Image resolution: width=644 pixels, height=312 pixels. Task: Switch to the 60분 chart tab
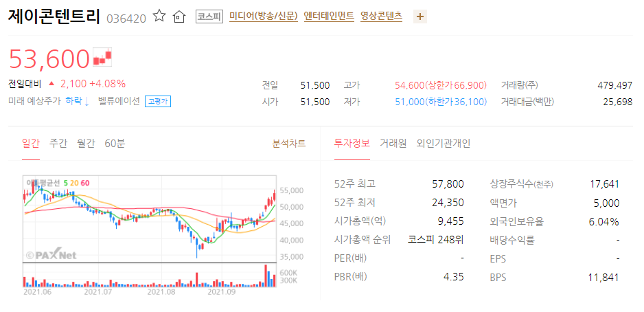click(115, 144)
